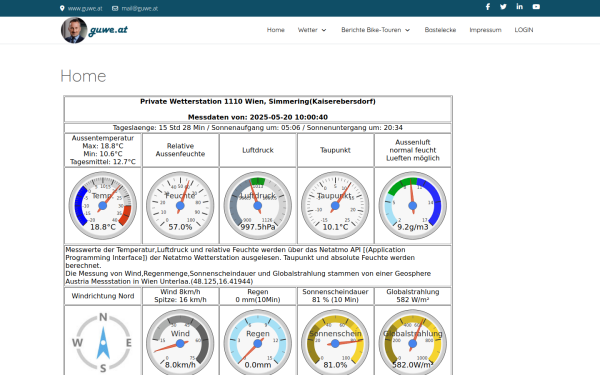
Task: Click the envelope icon beside mail@guwe.at
Action: 115,8
